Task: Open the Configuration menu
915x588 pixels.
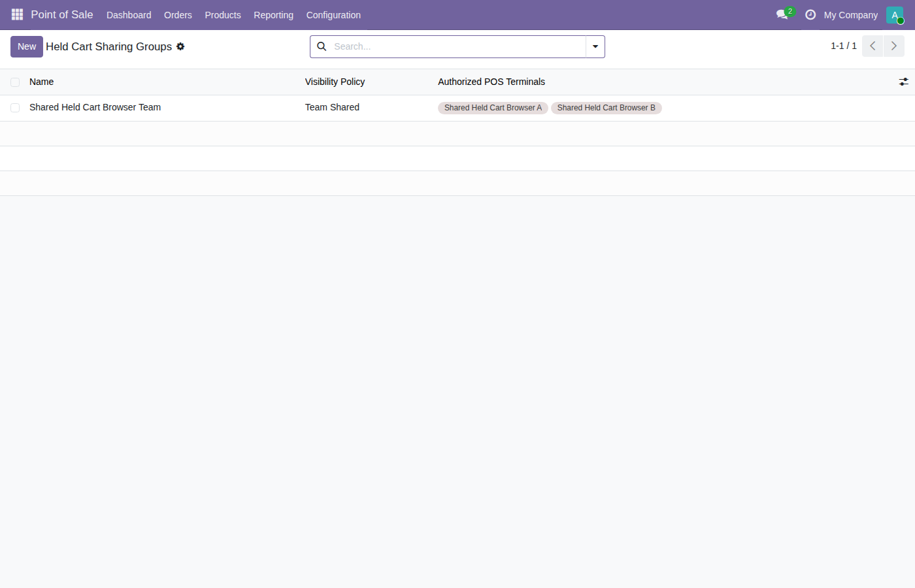Action: 333,15
